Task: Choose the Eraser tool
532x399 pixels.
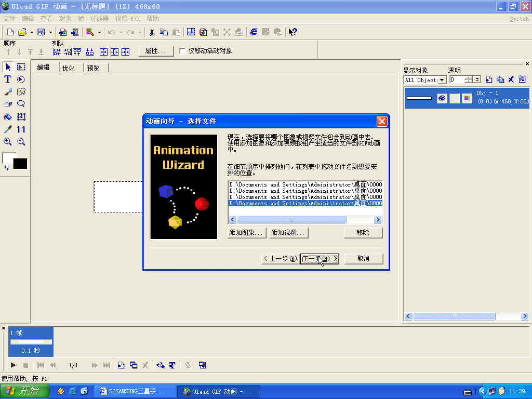Action: point(8,103)
